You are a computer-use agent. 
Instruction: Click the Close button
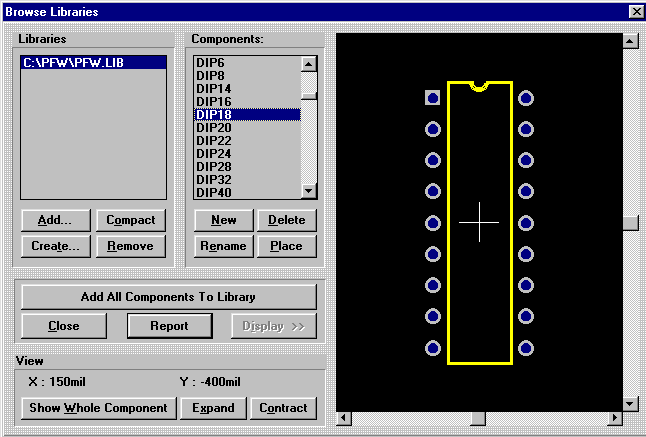click(x=64, y=326)
